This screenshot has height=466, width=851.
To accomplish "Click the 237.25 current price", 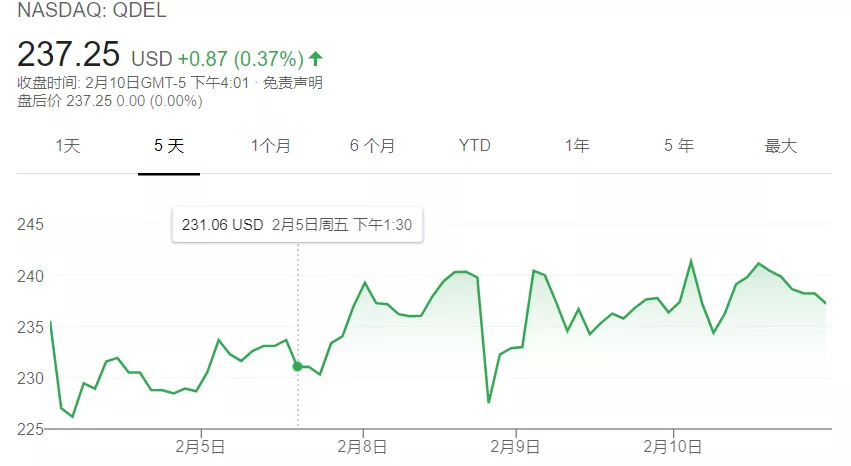I will (68, 53).
